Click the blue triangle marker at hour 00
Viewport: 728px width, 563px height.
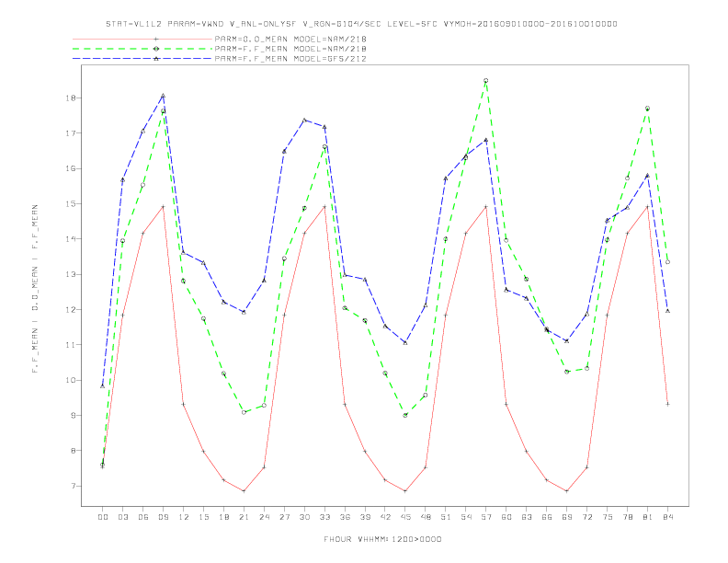(x=103, y=386)
